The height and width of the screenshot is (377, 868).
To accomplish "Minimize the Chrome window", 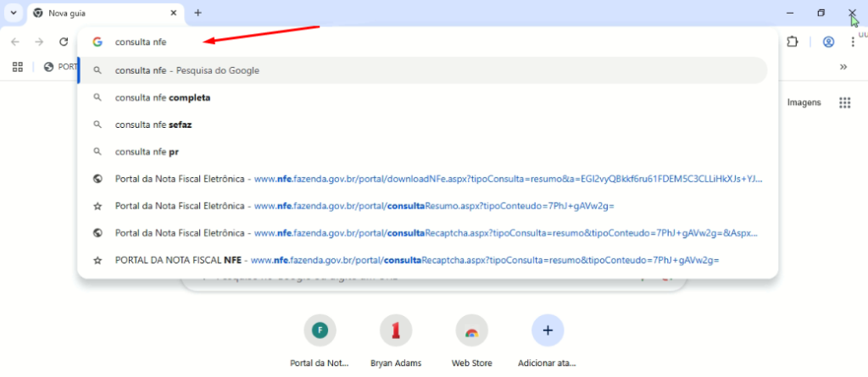I will pos(790,13).
